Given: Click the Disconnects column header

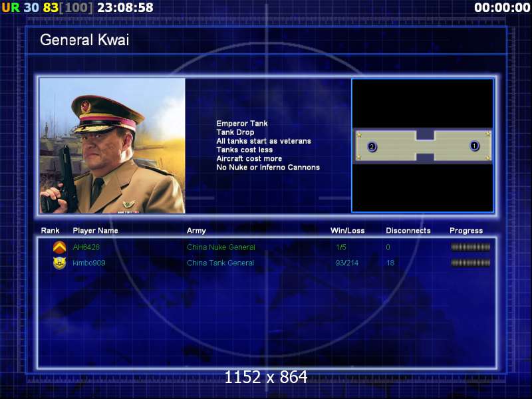Looking at the screenshot, I should click(408, 231).
